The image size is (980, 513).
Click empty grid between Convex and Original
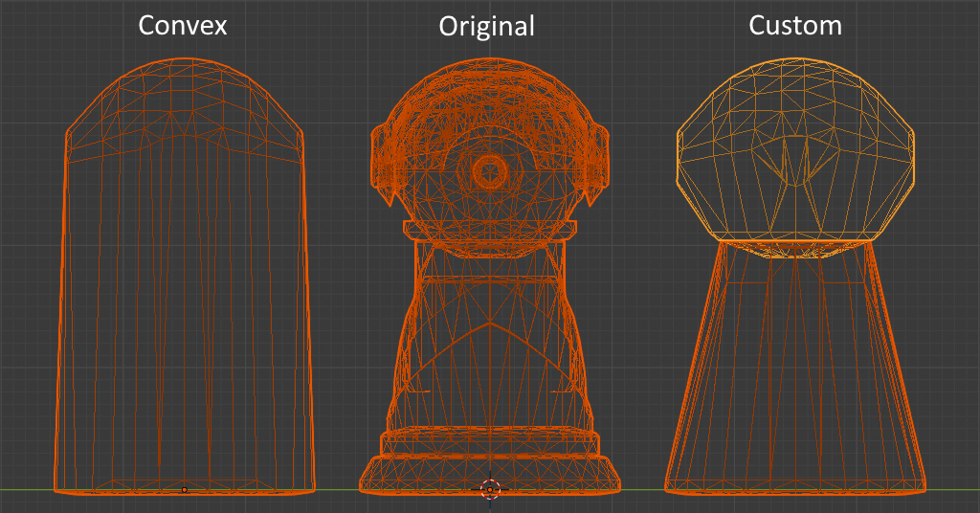(340, 287)
